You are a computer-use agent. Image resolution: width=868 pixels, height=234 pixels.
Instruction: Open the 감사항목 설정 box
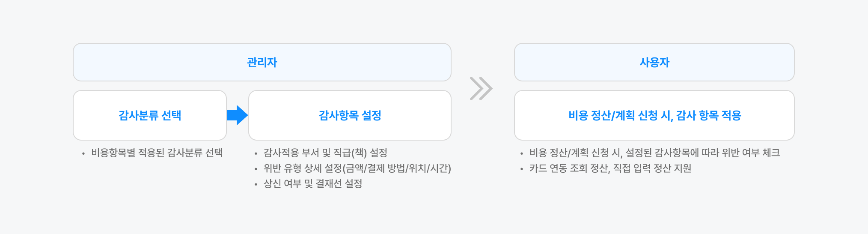pos(350,115)
